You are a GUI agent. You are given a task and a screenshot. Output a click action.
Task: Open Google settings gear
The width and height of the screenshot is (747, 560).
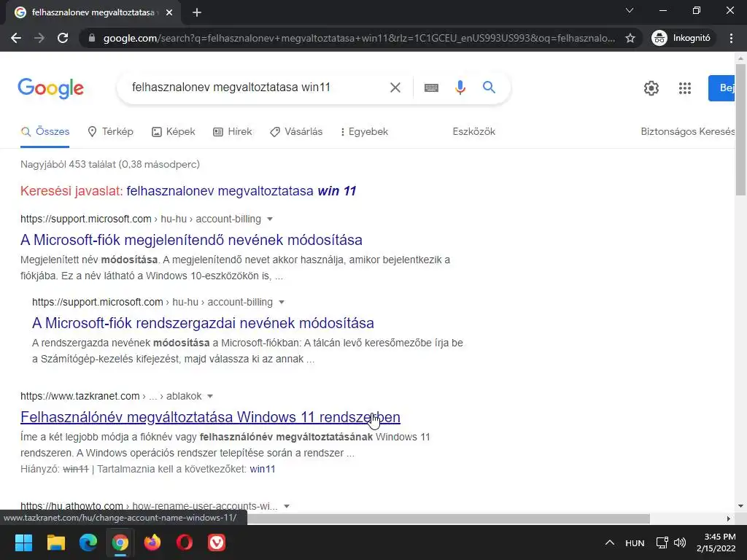pyautogui.click(x=651, y=88)
